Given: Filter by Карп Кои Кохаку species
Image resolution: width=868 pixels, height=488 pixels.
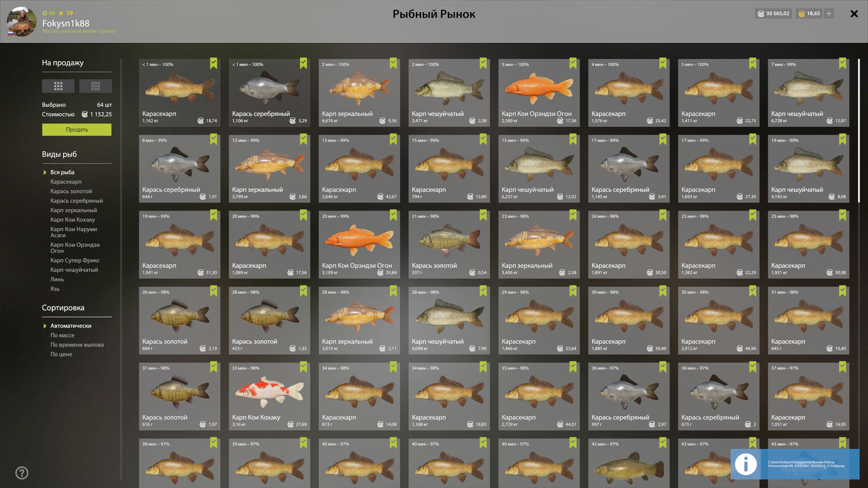Looking at the screenshot, I should 73,220.
